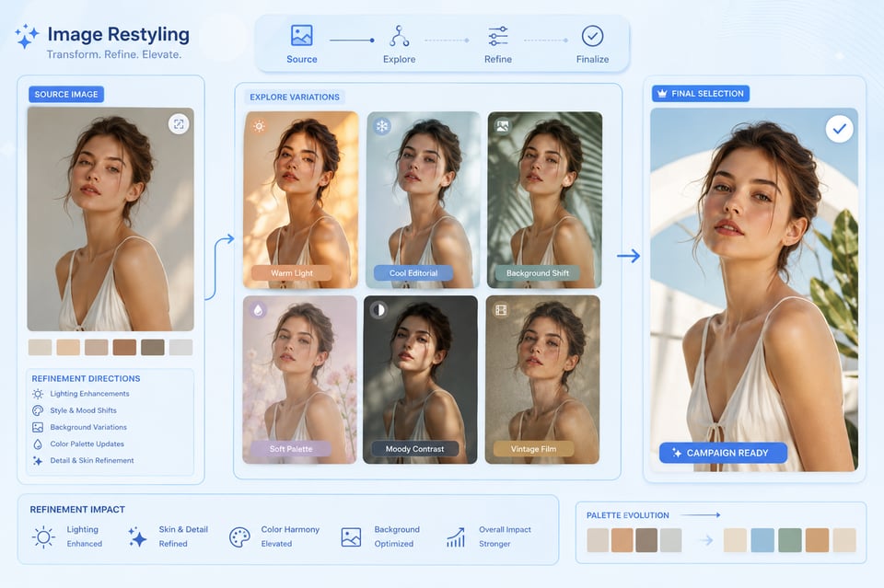Click the Lighting Enhanced sun icon

pos(44,536)
